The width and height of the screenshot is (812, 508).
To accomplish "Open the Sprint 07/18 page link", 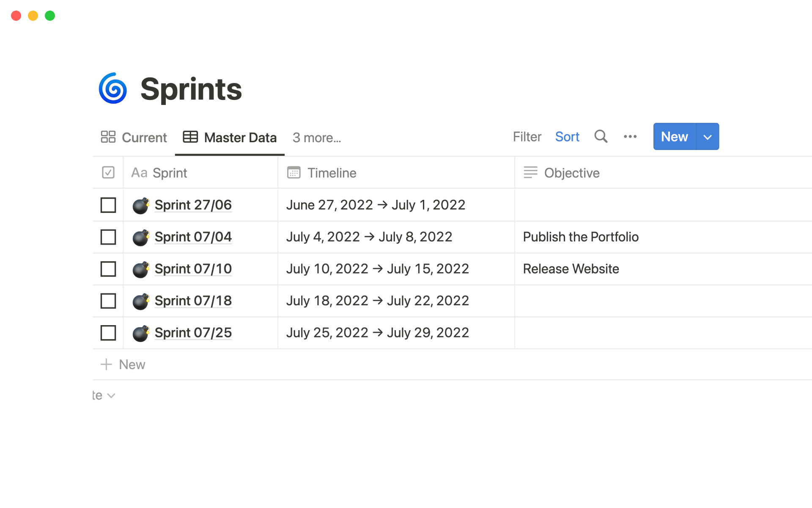I will pyautogui.click(x=193, y=301).
